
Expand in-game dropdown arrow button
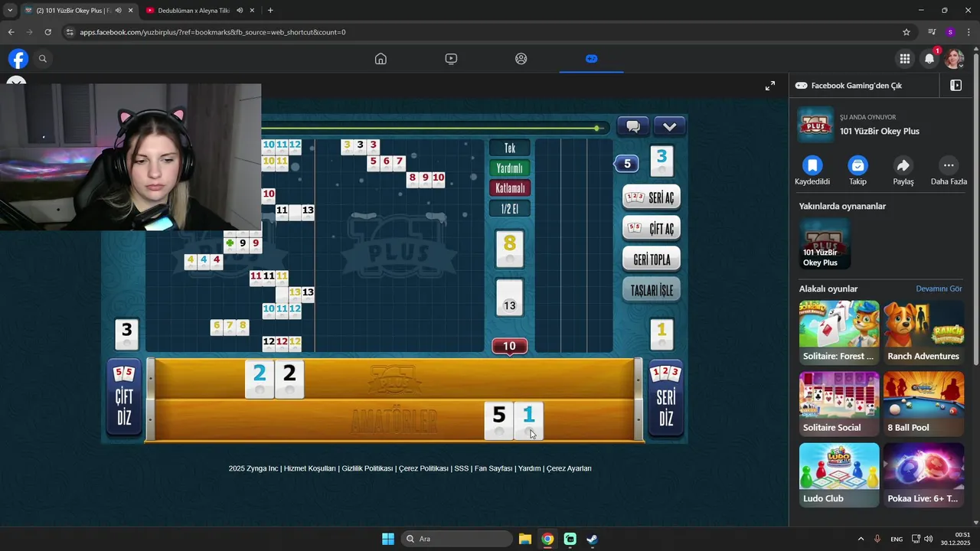[x=670, y=127]
